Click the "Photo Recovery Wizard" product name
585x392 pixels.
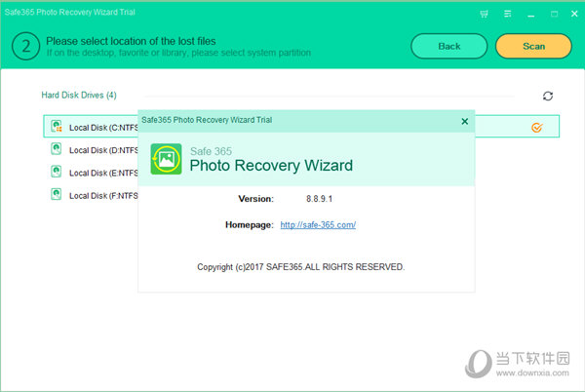coord(271,165)
